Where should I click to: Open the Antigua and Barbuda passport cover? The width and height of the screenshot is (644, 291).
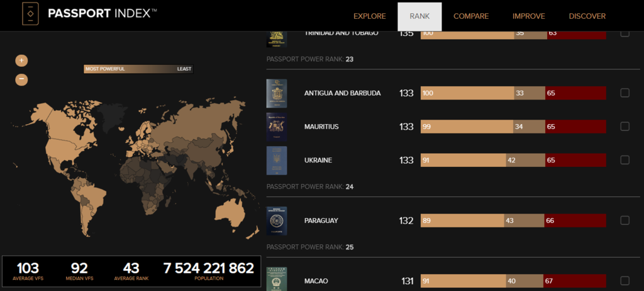coord(277,93)
